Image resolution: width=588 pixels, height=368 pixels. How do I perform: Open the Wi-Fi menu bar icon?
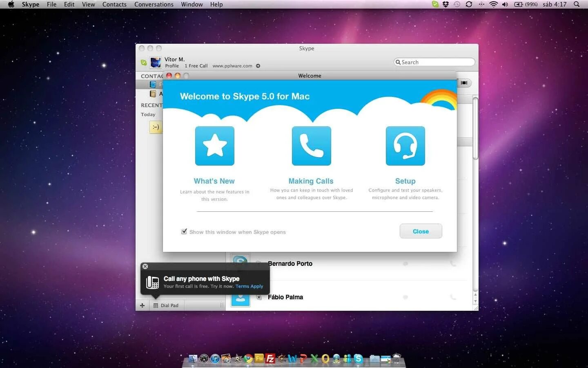tap(494, 4)
